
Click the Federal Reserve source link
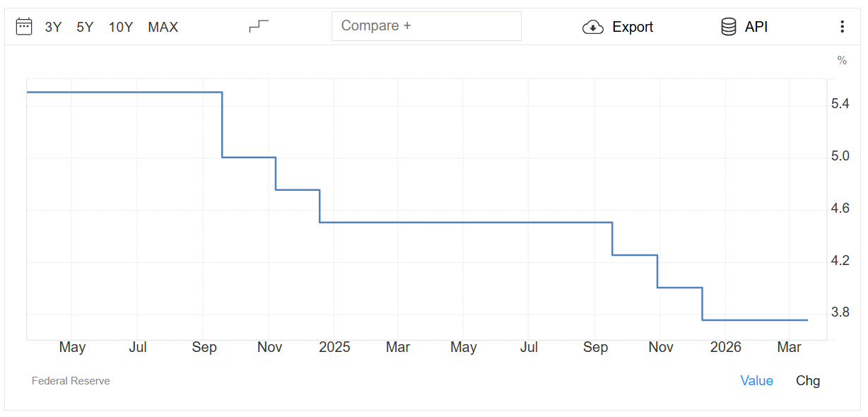(71, 381)
